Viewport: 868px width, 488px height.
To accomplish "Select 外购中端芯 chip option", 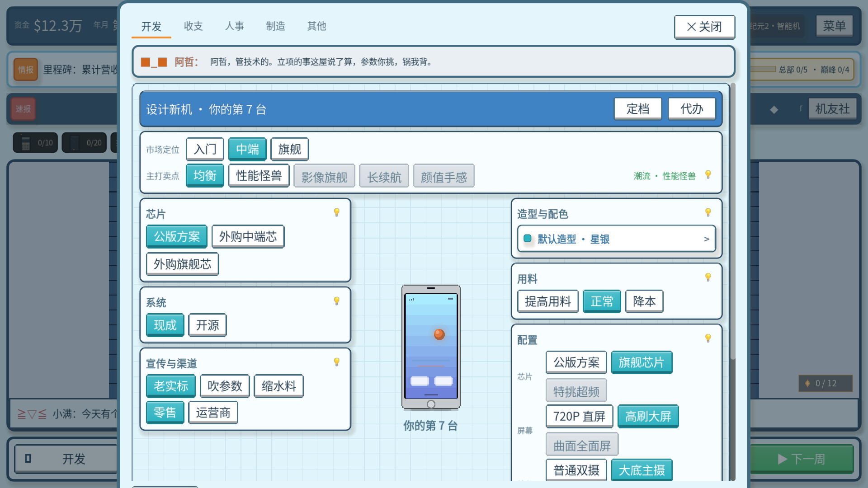I will coord(248,236).
